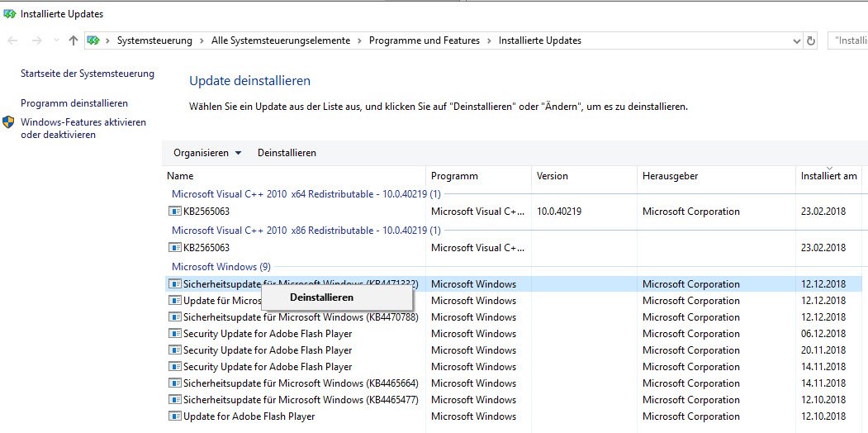Click the icon of Update for Adobe Flash Player
868x433 pixels.
[174, 416]
